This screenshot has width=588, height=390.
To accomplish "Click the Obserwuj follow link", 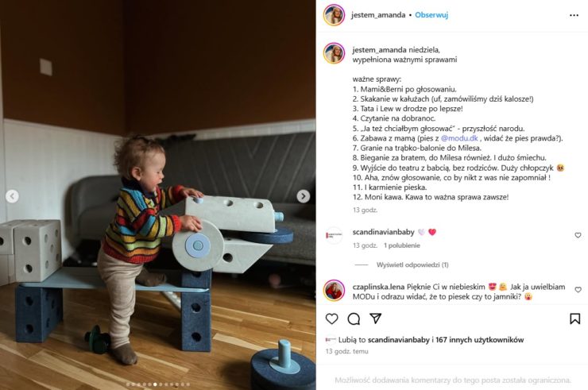I will pos(431,15).
